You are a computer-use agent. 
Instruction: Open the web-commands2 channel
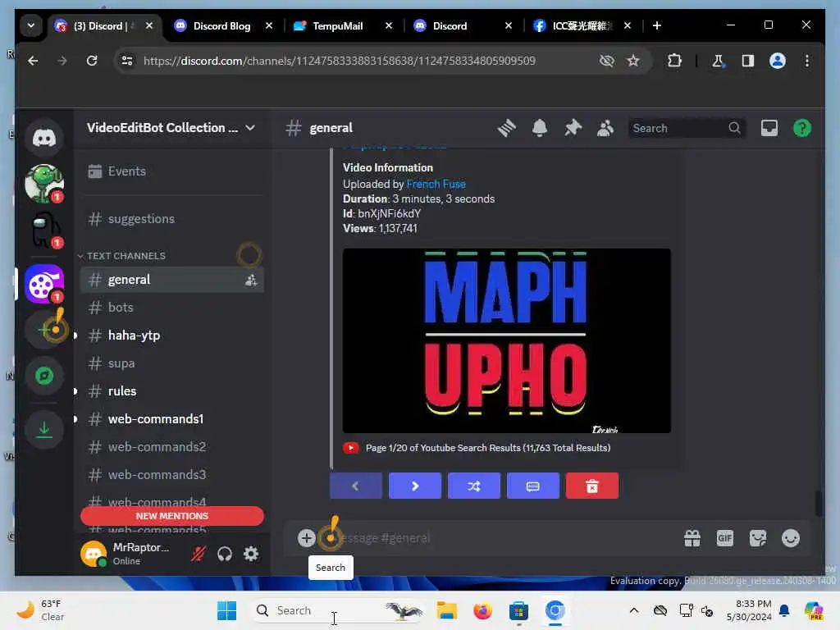[171, 447]
